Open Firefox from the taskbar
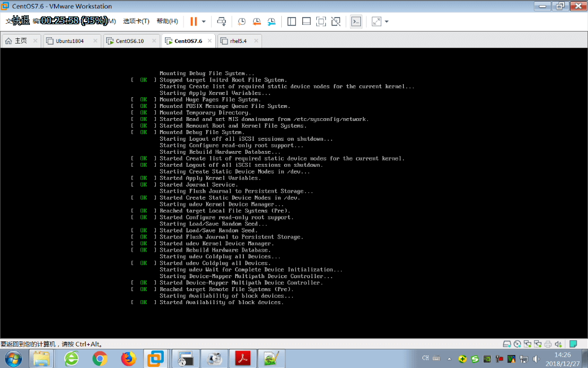This screenshot has width=588, height=368. tap(129, 358)
